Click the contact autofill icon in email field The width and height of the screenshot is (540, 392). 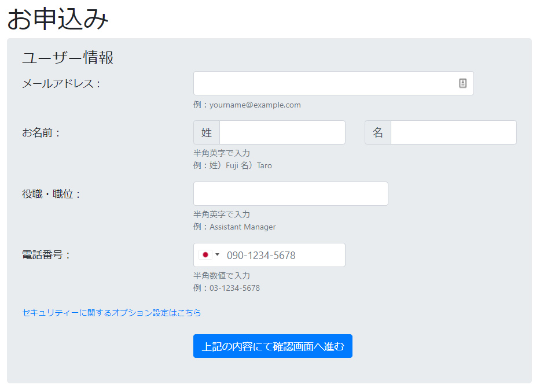coord(462,83)
